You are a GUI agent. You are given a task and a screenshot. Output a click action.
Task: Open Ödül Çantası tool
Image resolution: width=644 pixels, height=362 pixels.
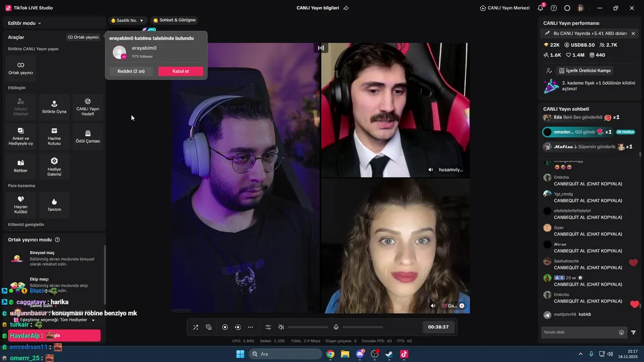click(x=88, y=137)
